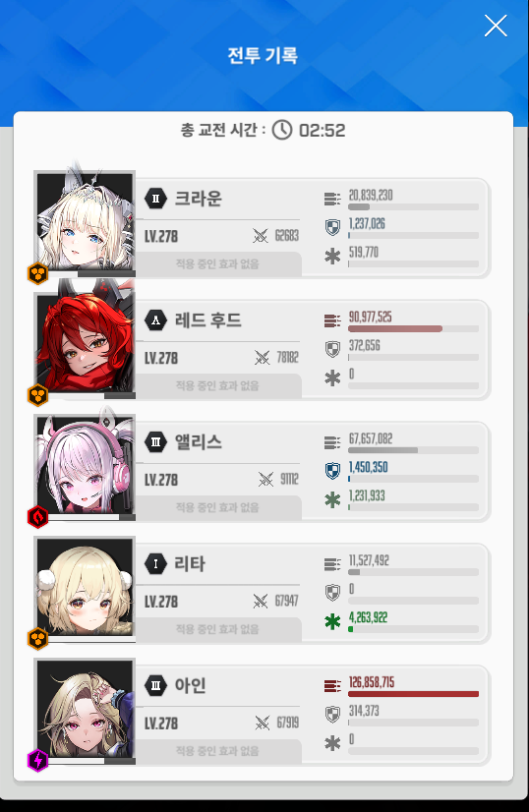Click 리타's iron element orange badge
529x812 pixels.
(x=37, y=639)
